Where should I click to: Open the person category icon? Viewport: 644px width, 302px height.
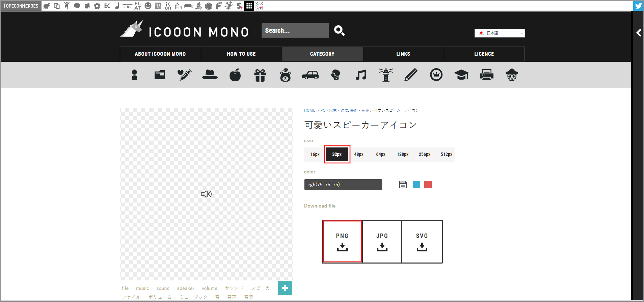click(x=134, y=75)
